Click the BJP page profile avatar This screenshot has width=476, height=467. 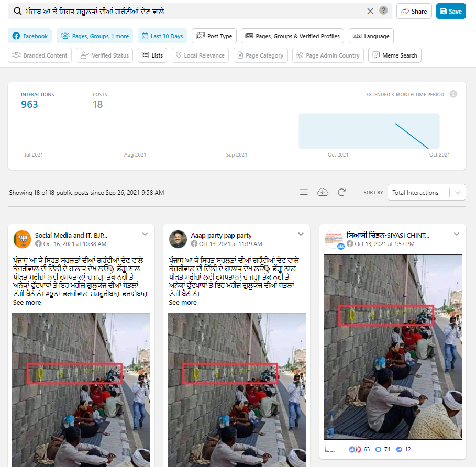click(22, 239)
